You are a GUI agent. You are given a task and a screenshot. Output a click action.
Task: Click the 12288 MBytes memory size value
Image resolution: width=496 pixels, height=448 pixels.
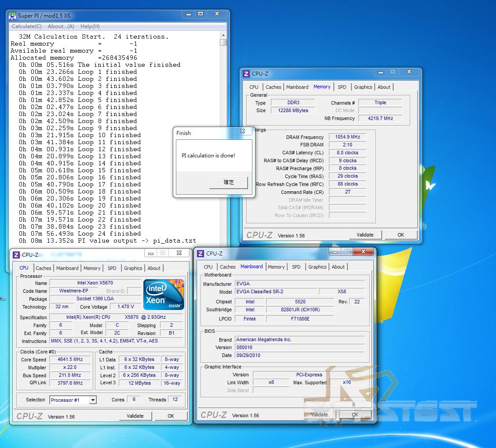tap(293, 110)
